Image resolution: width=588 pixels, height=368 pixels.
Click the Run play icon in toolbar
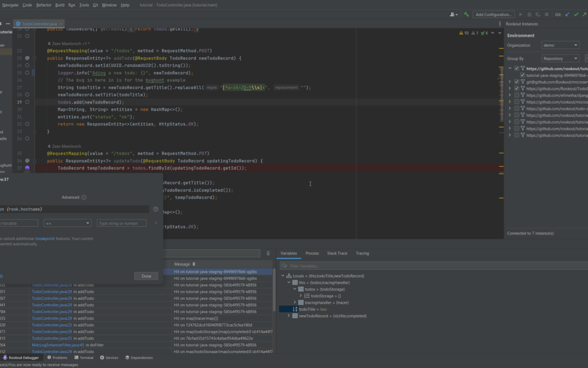tap(520, 14)
